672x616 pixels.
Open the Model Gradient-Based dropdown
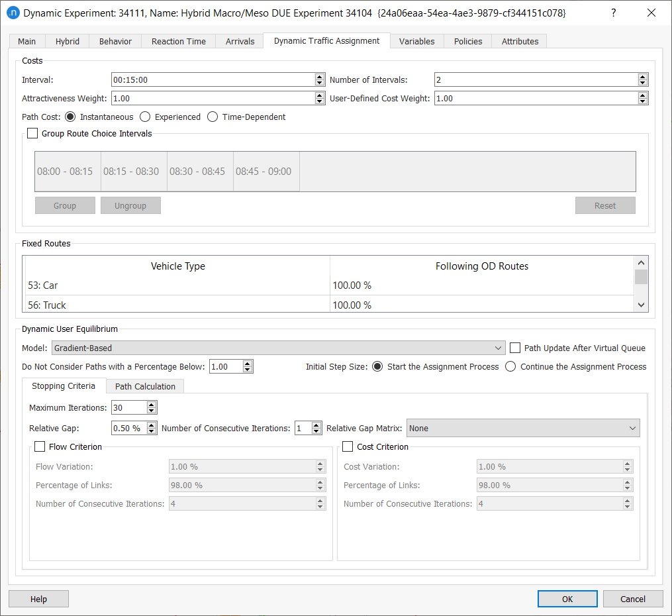[278, 348]
